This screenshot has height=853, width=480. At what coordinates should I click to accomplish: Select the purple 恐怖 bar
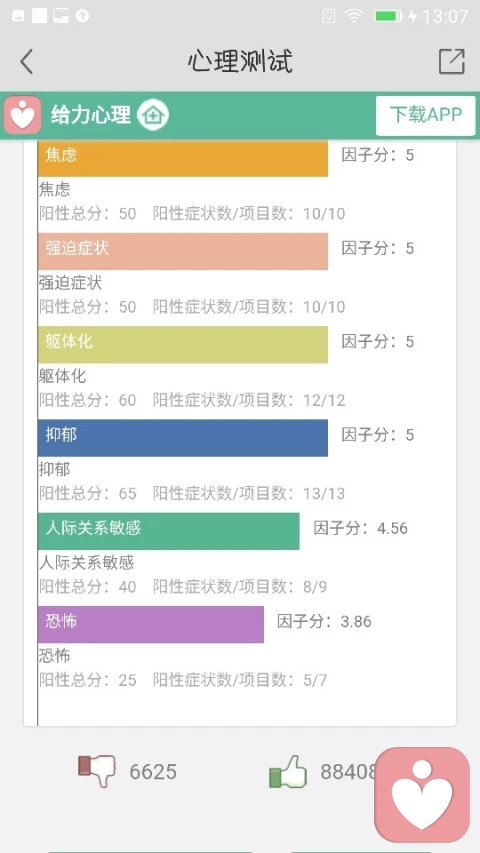coord(151,624)
